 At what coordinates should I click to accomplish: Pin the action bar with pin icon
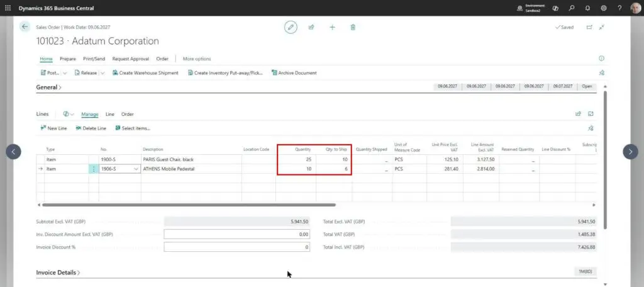tap(602, 73)
